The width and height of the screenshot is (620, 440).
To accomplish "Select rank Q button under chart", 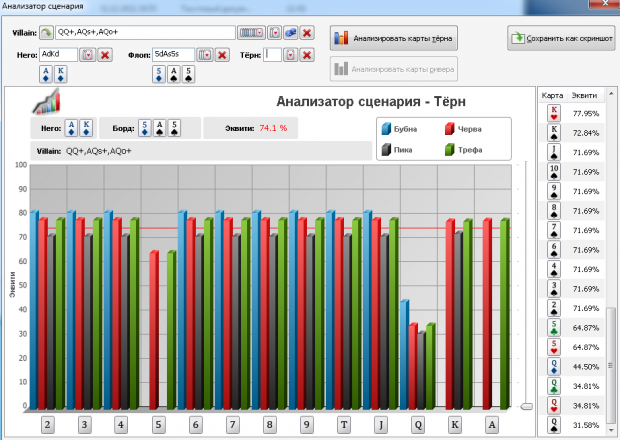I will [x=418, y=425].
